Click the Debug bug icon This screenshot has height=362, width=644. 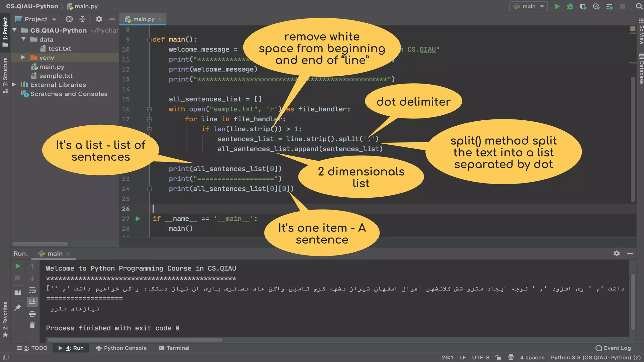pyautogui.click(x=570, y=6)
